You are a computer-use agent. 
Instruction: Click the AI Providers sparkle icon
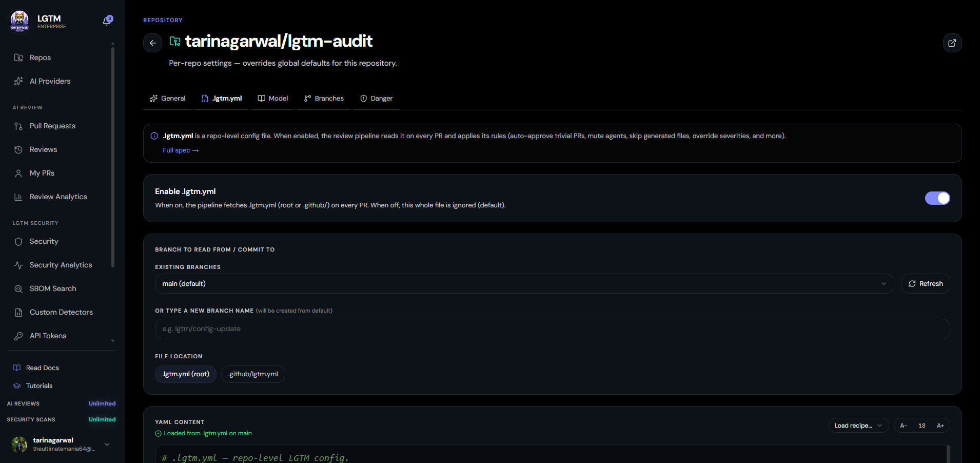18,81
